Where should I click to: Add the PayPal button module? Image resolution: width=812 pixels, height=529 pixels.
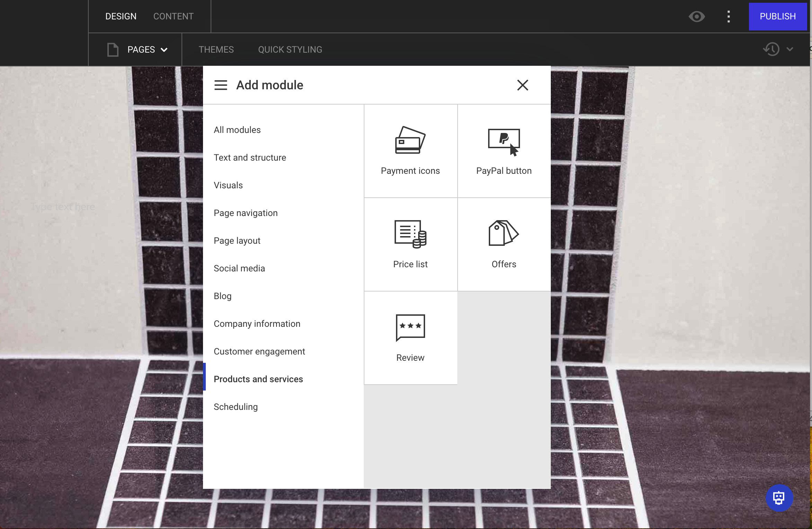click(x=504, y=151)
